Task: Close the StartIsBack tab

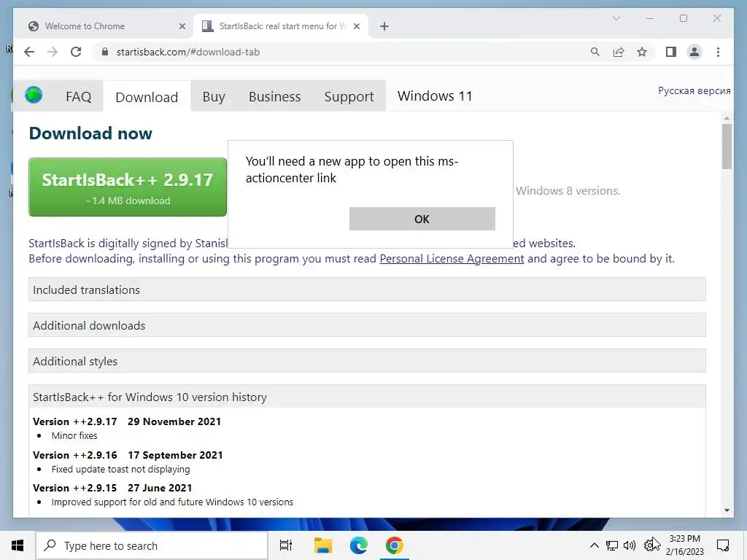Action: tap(356, 26)
